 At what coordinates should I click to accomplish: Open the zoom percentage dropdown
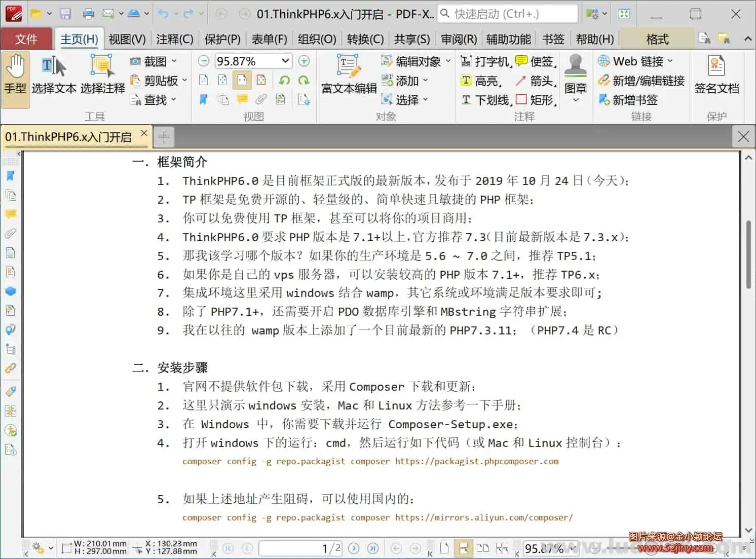(287, 61)
